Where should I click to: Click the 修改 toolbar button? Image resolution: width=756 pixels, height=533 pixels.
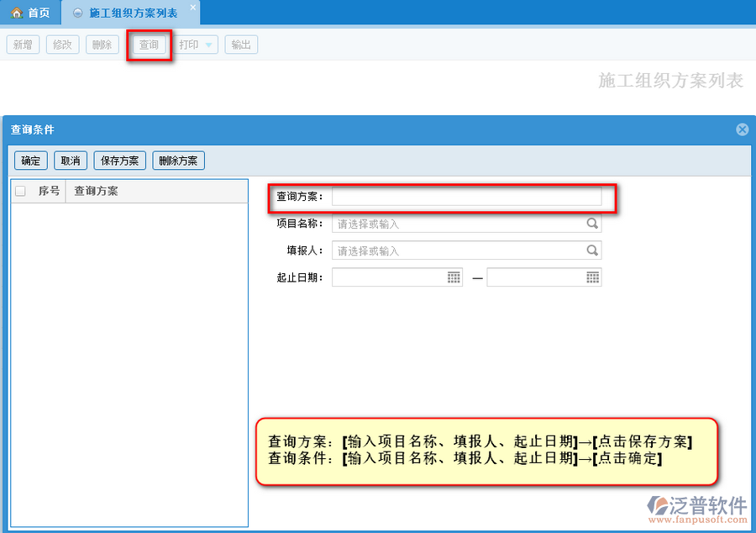(x=63, y=45)
